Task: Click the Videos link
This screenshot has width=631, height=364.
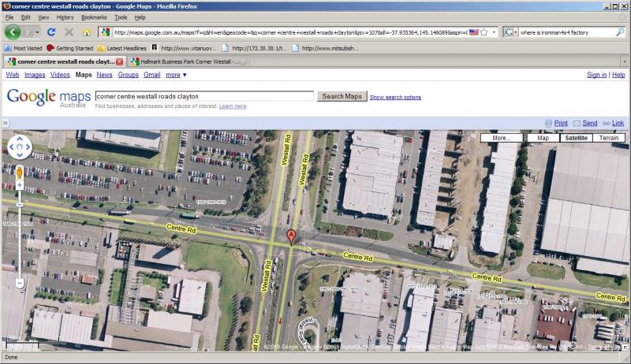Action: coord(60,75)
